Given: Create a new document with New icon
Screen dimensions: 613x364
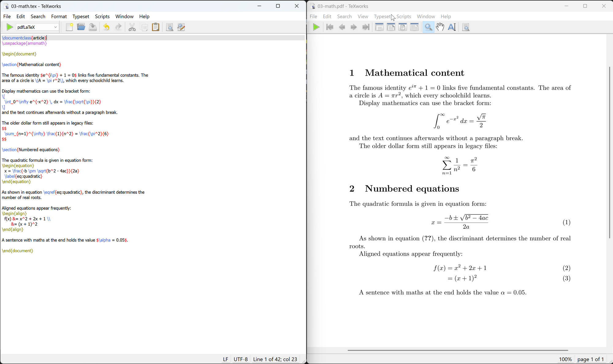Looking at the screenshot, I should [70, 27].
